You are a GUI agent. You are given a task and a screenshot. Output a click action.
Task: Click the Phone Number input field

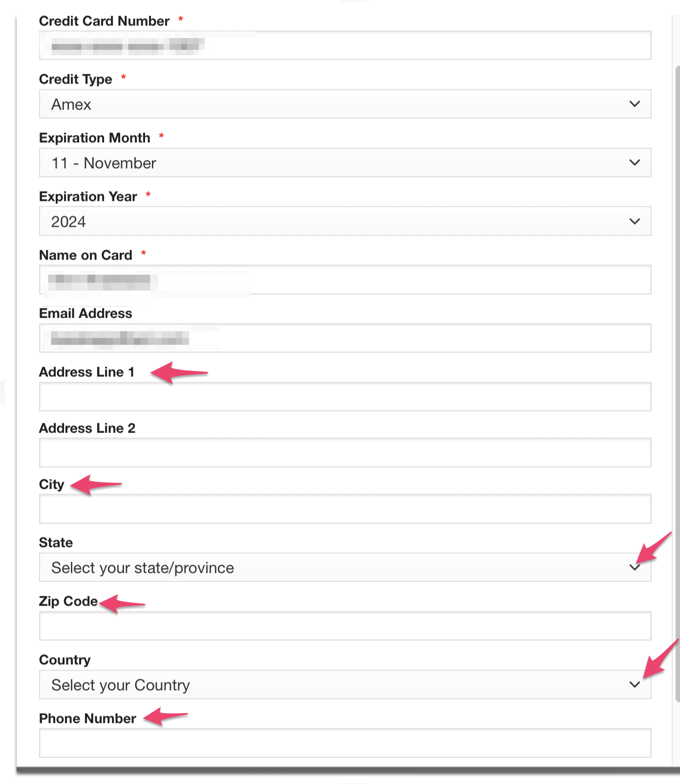(345, 743)
